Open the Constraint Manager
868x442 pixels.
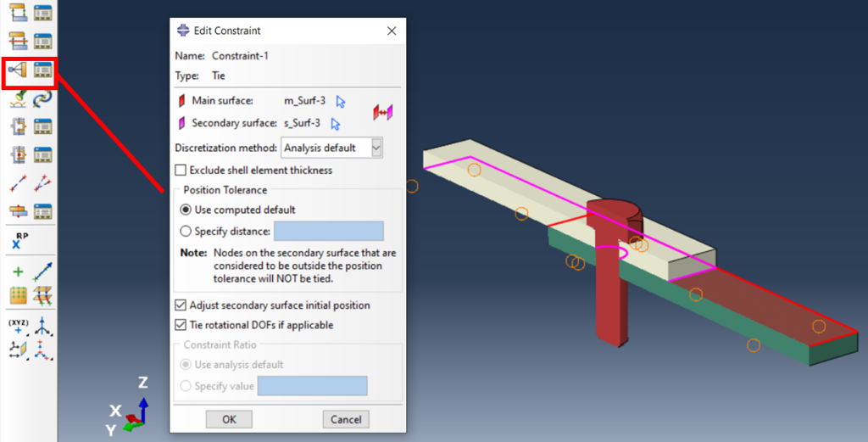42,74
